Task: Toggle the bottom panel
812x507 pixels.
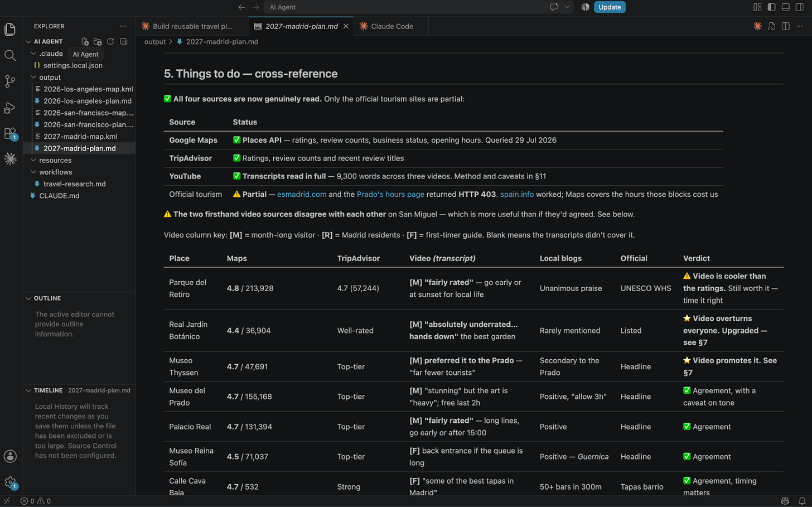Action: pyautogui.click(x=785, y=7)
